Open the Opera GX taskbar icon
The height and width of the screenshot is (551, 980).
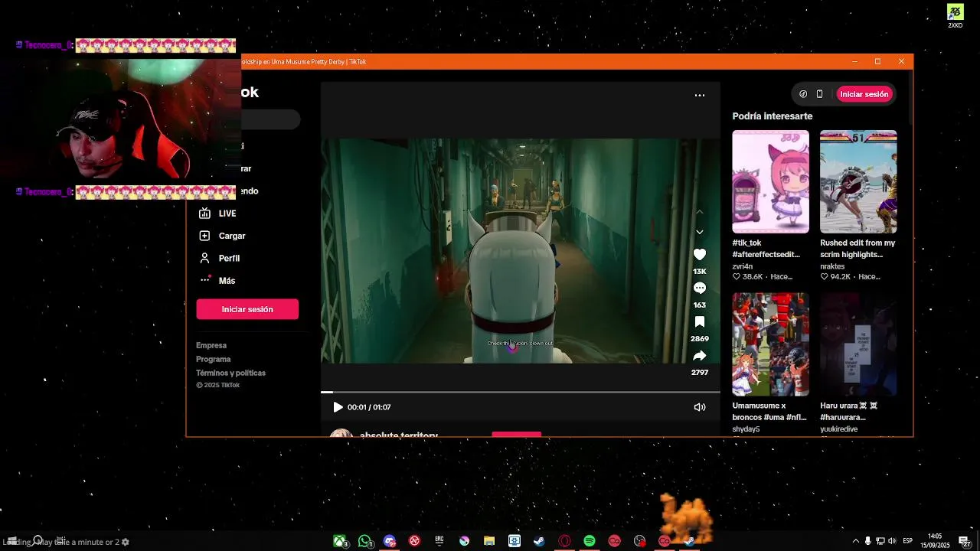[x=564, y=541]
